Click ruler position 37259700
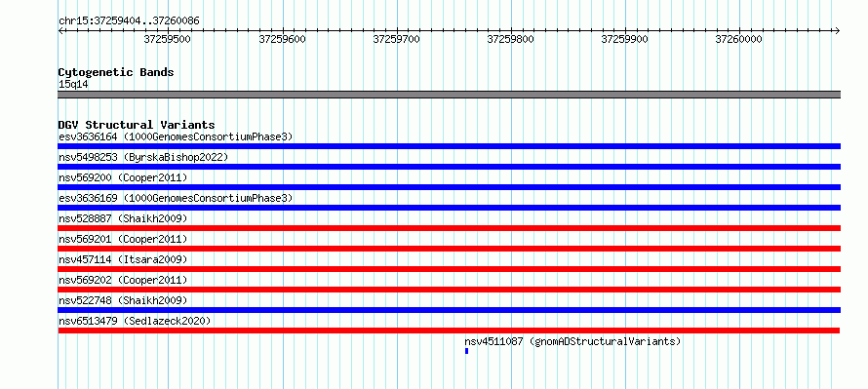The image size is (868, 389). click(396, 39)
